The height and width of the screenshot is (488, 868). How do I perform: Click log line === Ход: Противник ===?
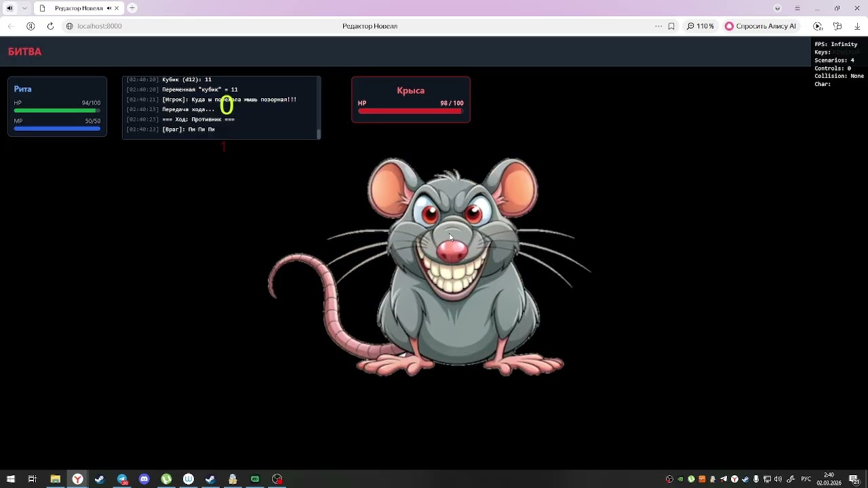pyautogui.click(x=198, y=119)
